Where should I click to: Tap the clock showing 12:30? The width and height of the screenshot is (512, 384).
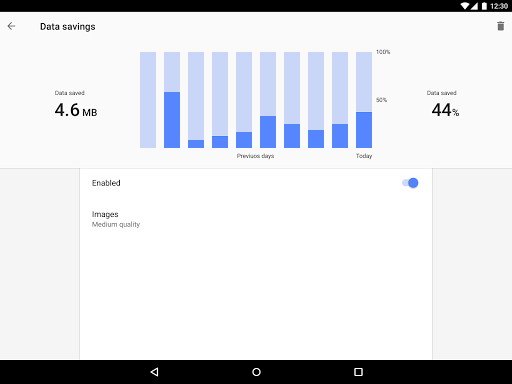tap(499, 6)
